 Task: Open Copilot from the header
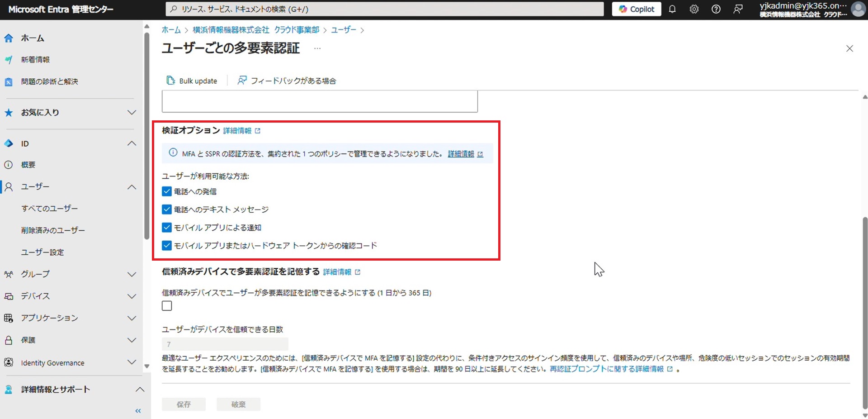[637, 9]
